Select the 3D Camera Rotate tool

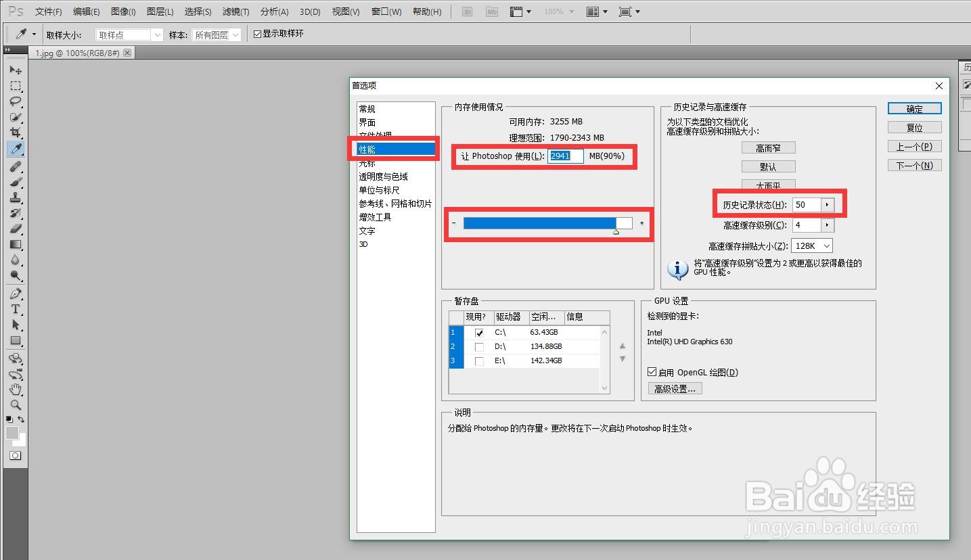pos(15,374)
